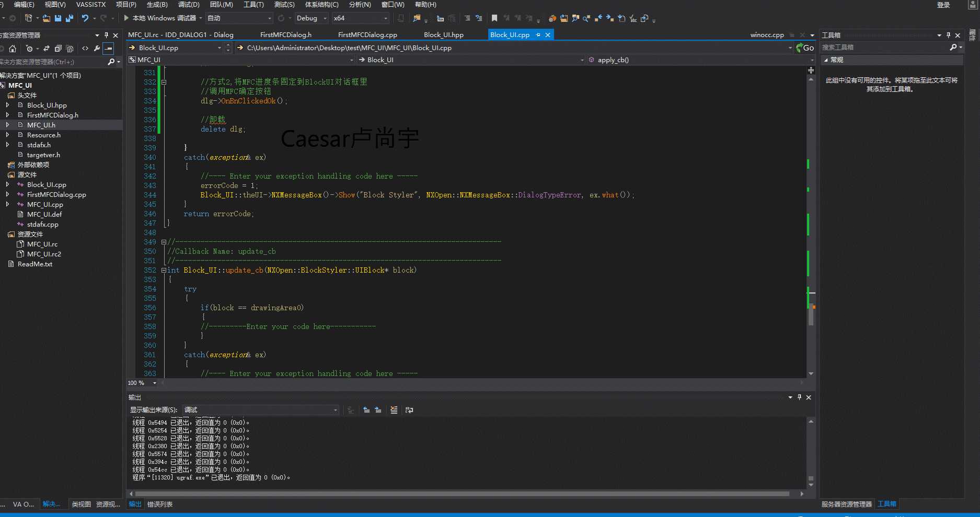980x517 pixels.
Task: Click the Visual Assist find symbol icon
Action: pyautogui.click(x=575, y=18)
